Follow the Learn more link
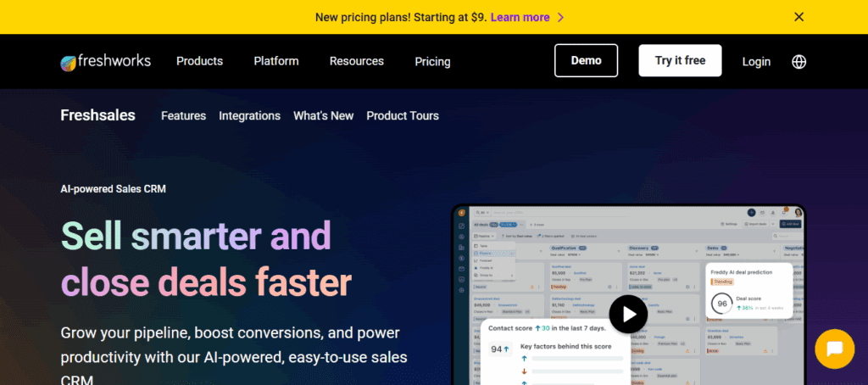The width and height of the screenshot is (868, 385). 520,17
